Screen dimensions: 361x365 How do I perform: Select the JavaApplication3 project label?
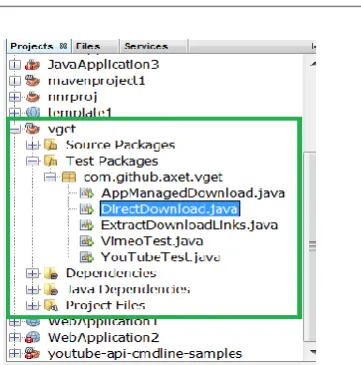(x=103, y=65)
